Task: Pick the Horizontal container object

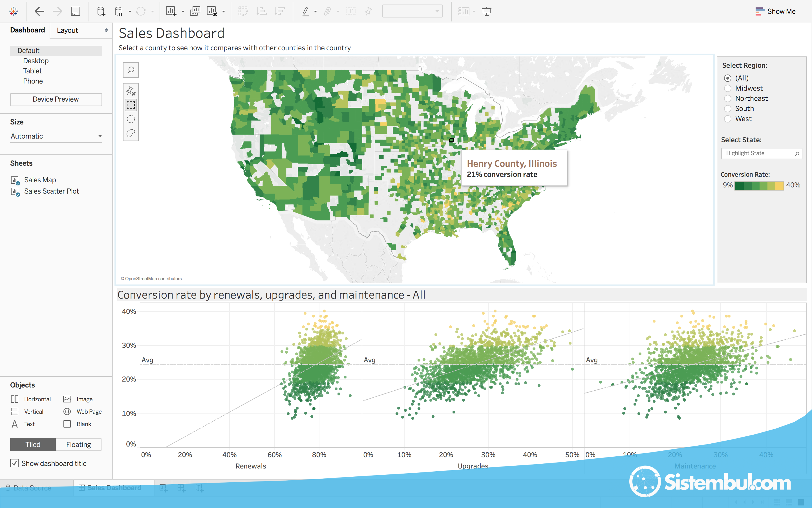Action: coord(31,399)
